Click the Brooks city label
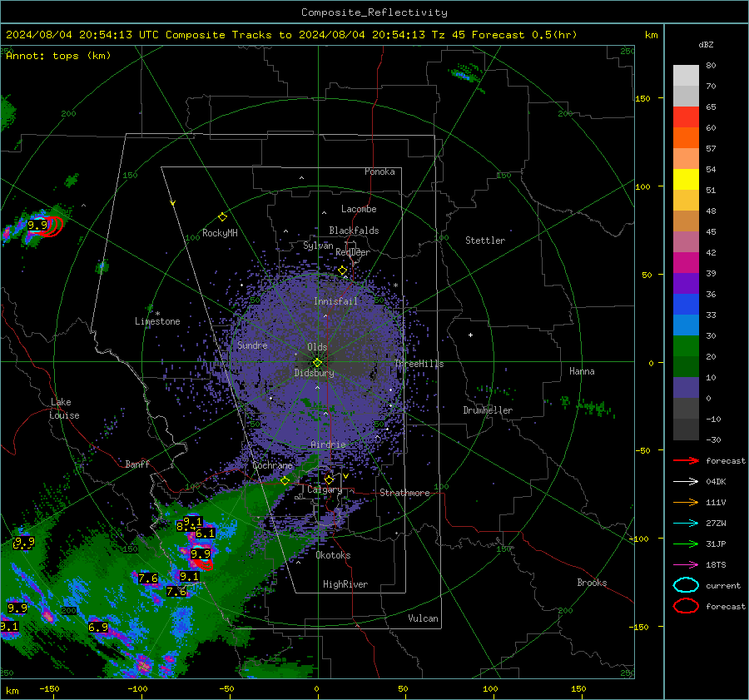Viewport: 749px width, 700px height. coord(592,583)
